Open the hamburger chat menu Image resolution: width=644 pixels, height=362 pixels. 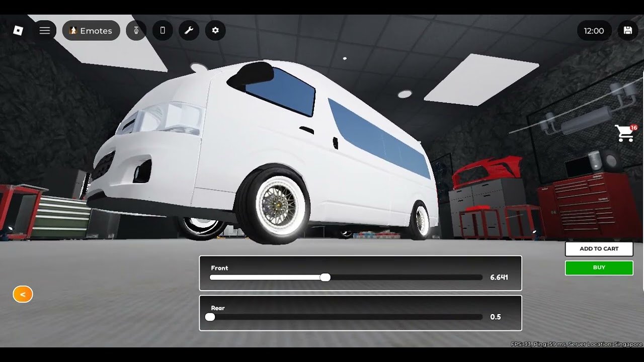point(45,31)
